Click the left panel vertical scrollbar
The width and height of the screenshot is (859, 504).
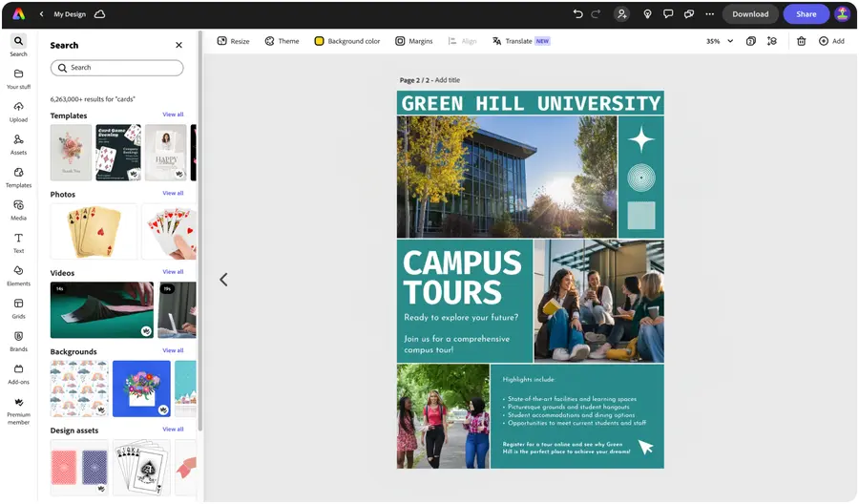[x=200, y=230]
